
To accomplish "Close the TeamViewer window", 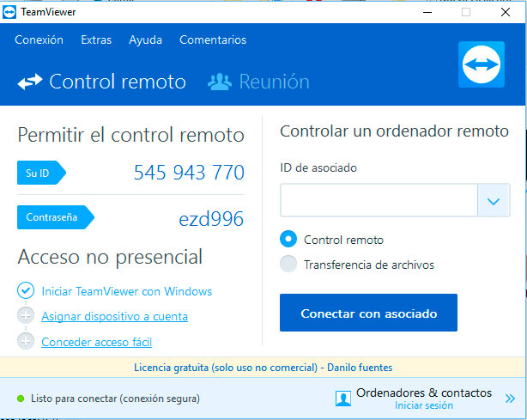I will [x=506, y=12].
